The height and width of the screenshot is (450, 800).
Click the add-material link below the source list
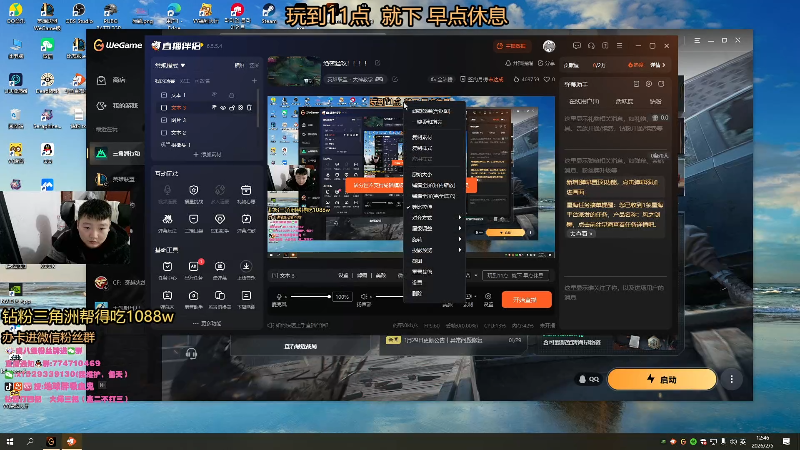[x=207, y=154]
